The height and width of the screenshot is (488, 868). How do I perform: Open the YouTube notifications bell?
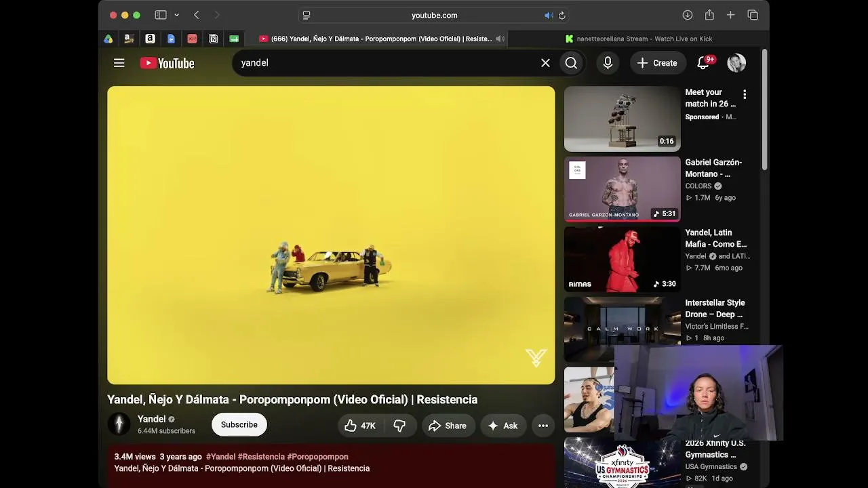click(704, 63)
